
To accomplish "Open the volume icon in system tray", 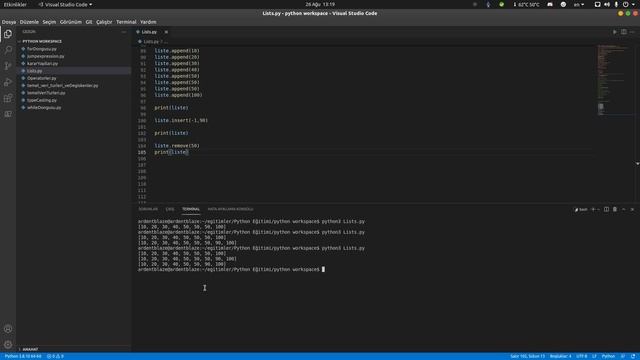I will click(x=607, y=4).
